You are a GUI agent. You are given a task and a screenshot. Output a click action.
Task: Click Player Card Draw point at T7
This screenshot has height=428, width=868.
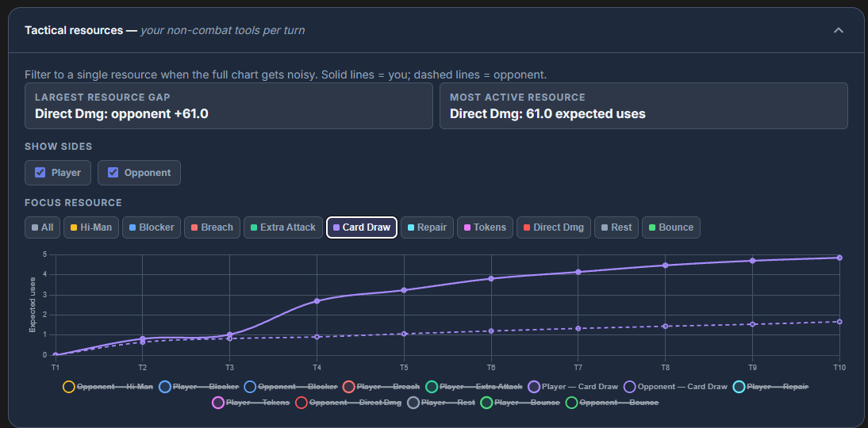click(578, 272)
